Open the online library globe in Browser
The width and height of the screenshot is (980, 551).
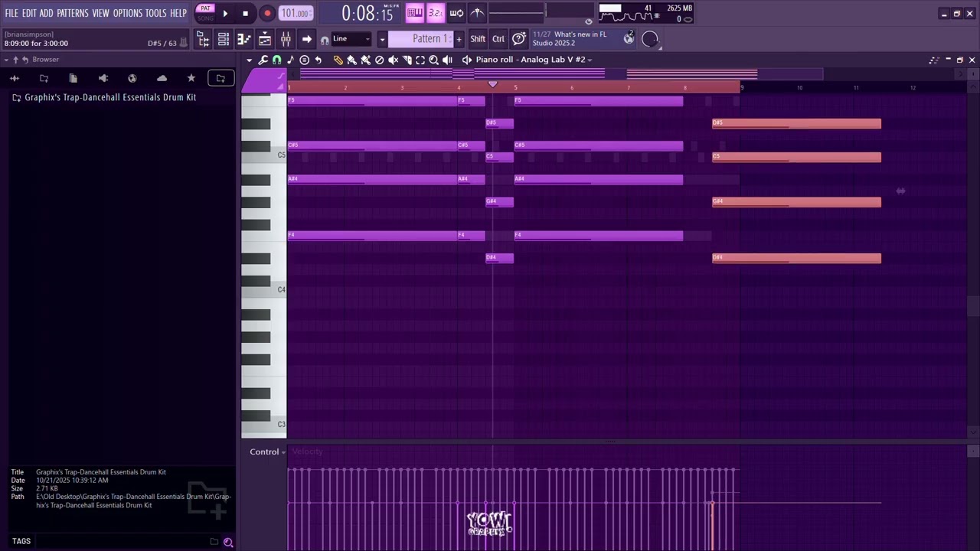coord(132,78)
